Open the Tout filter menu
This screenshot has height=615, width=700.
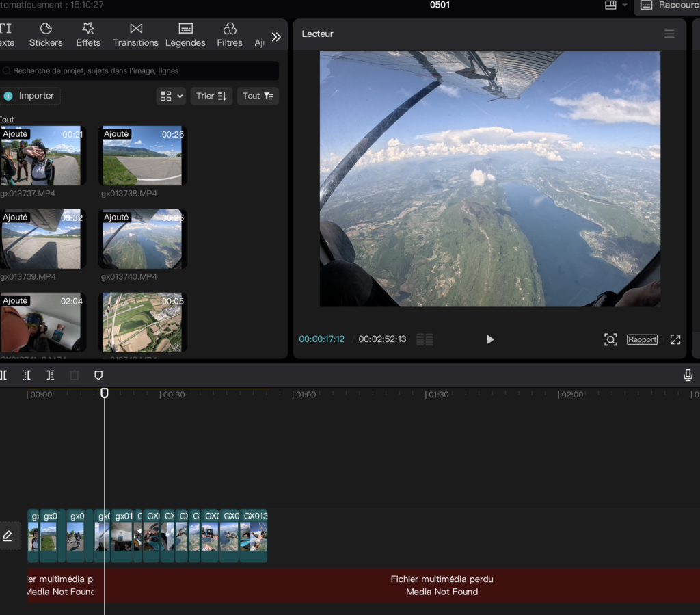[x=258, y=96]
